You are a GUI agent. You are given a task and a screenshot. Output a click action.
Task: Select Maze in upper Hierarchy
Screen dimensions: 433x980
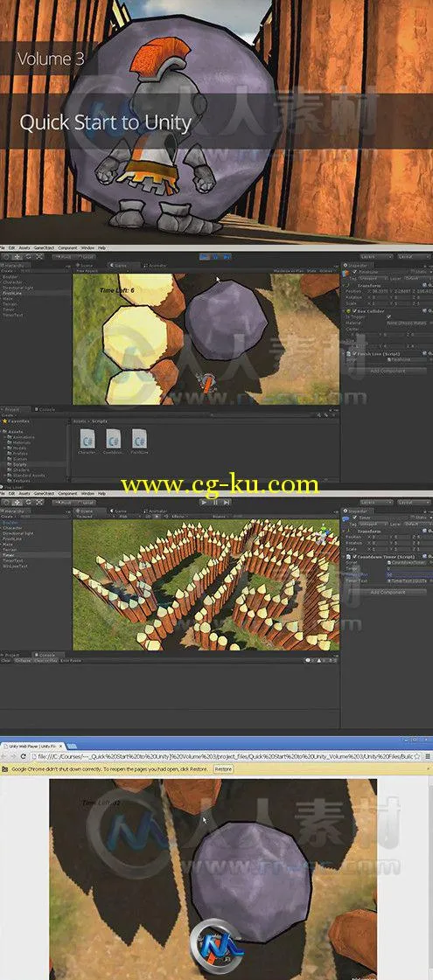(8, 298)
